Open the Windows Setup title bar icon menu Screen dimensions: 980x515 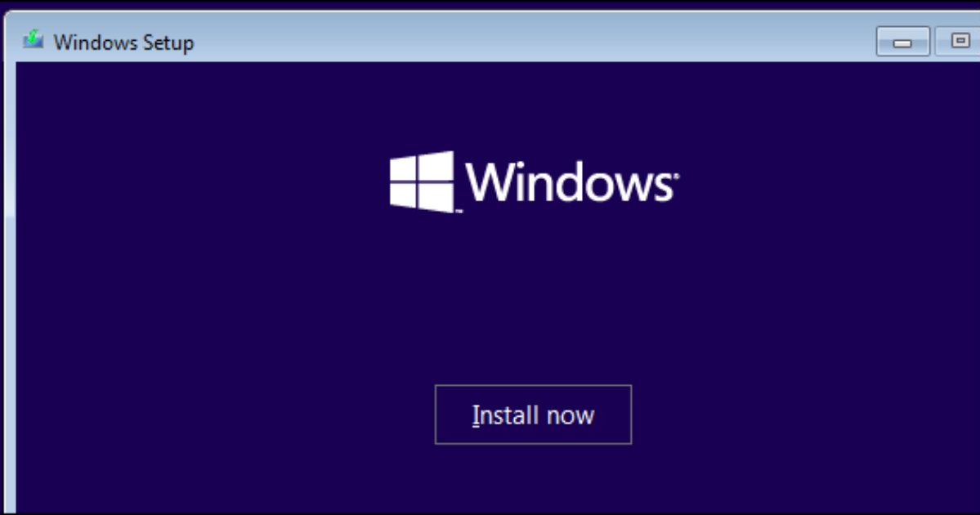34,41
